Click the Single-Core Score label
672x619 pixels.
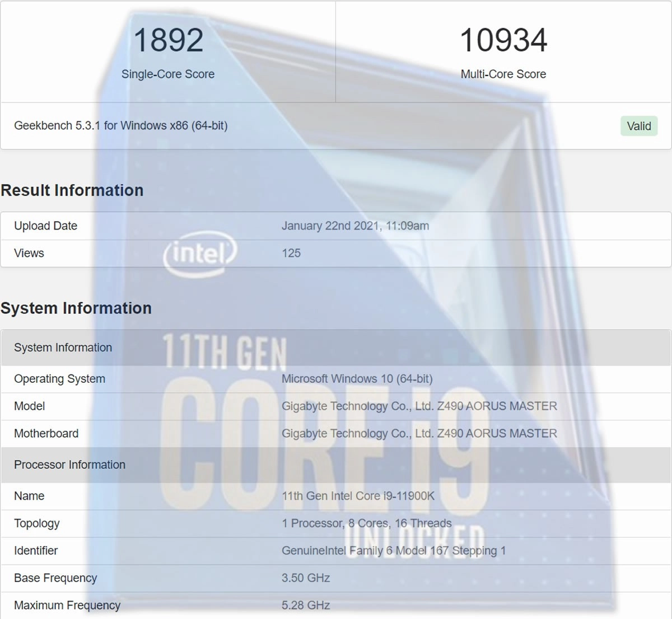168,74
